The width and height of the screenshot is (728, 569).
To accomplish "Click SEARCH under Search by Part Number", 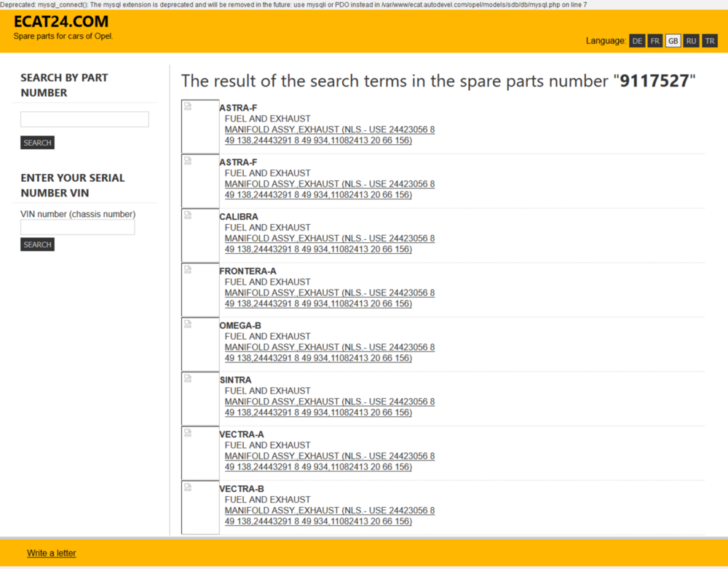I will 37,143.
